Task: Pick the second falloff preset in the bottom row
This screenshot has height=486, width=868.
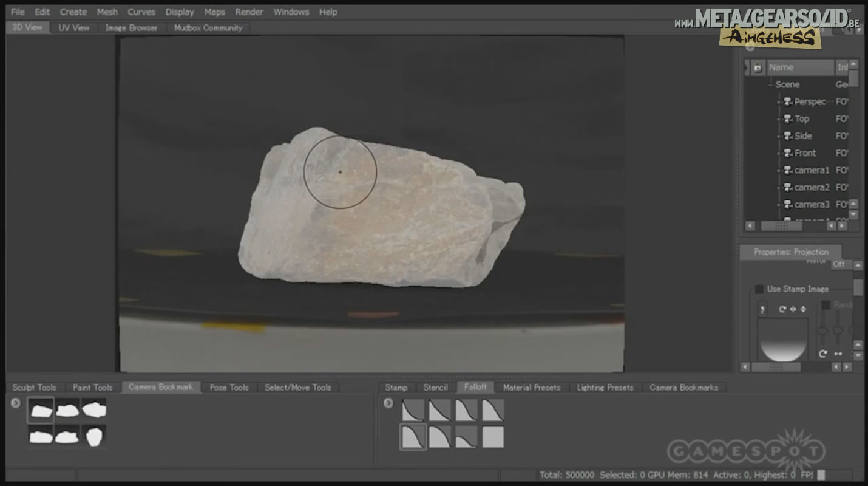Action: [x=439, y=437]
